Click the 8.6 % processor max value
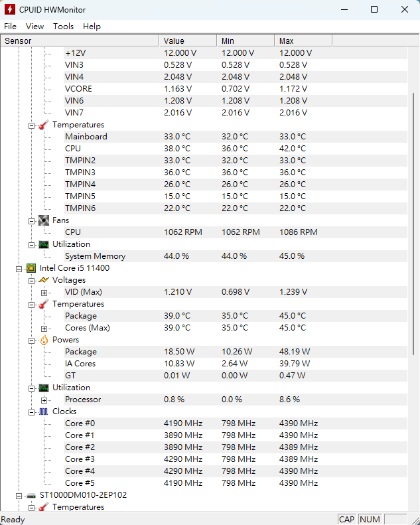 289,400
